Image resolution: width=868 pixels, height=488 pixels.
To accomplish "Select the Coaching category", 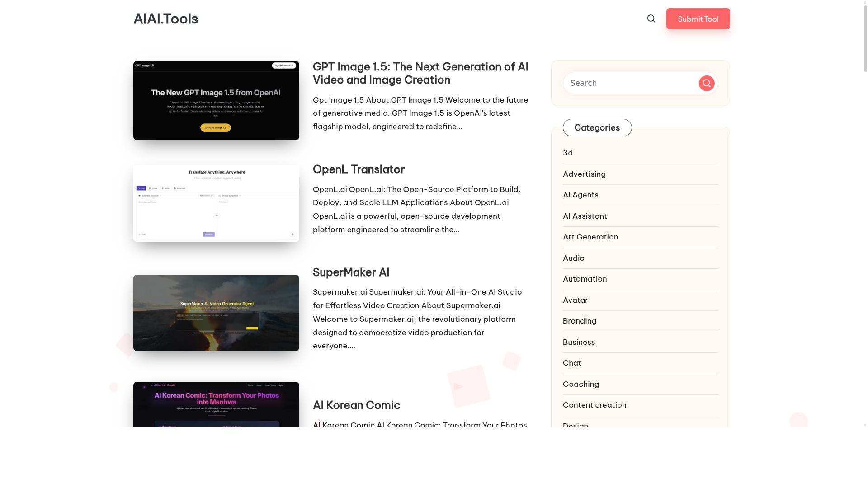I will pos(581,384).
